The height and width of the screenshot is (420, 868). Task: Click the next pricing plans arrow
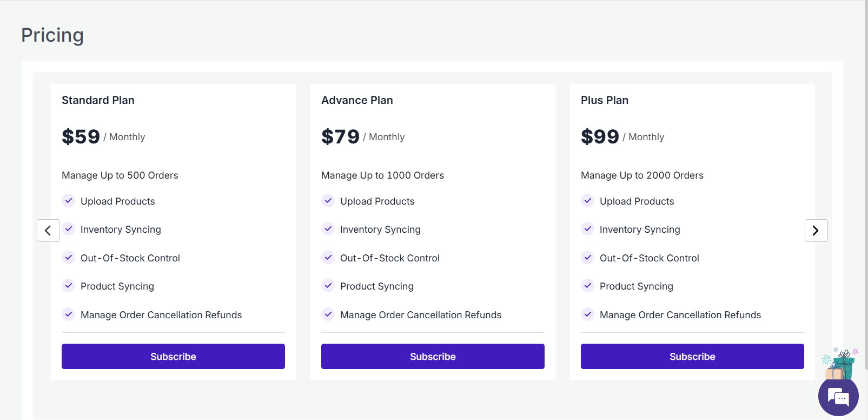pos(816,231)
